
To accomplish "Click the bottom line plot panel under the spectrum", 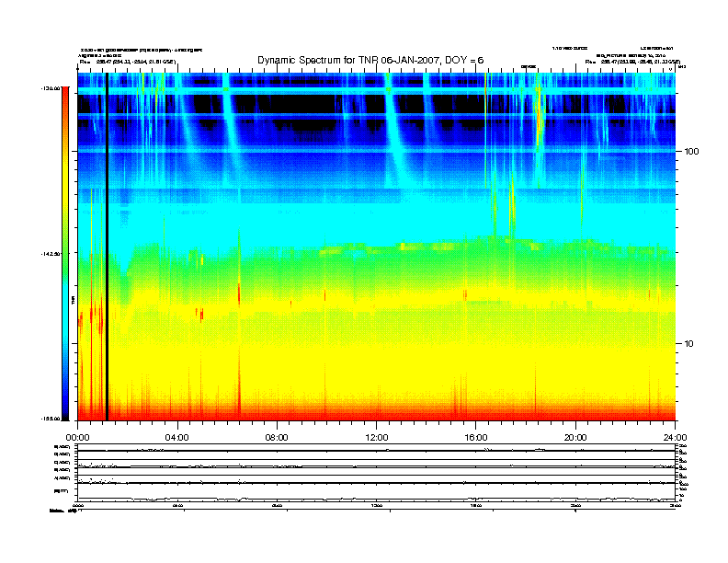I will point(377,475).
